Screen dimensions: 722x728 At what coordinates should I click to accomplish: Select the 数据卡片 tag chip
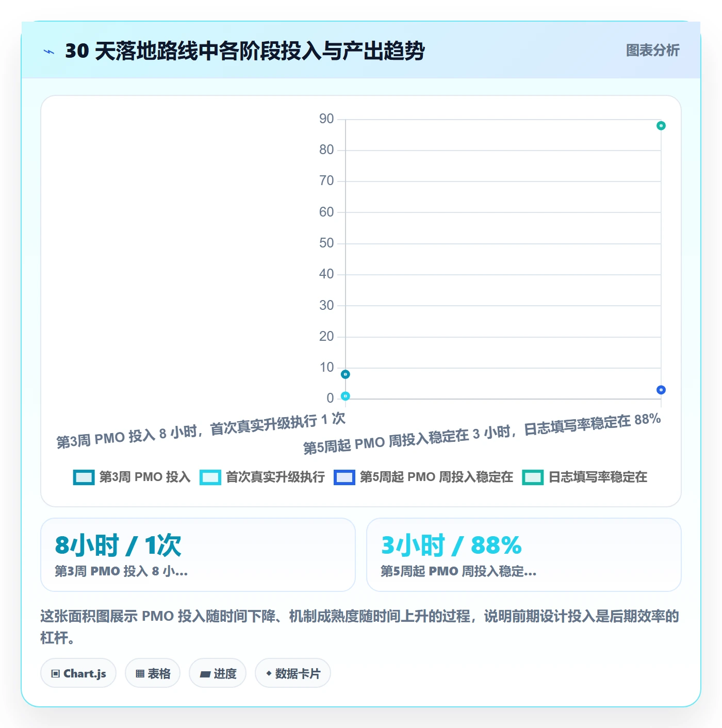[x=293, y=673]
